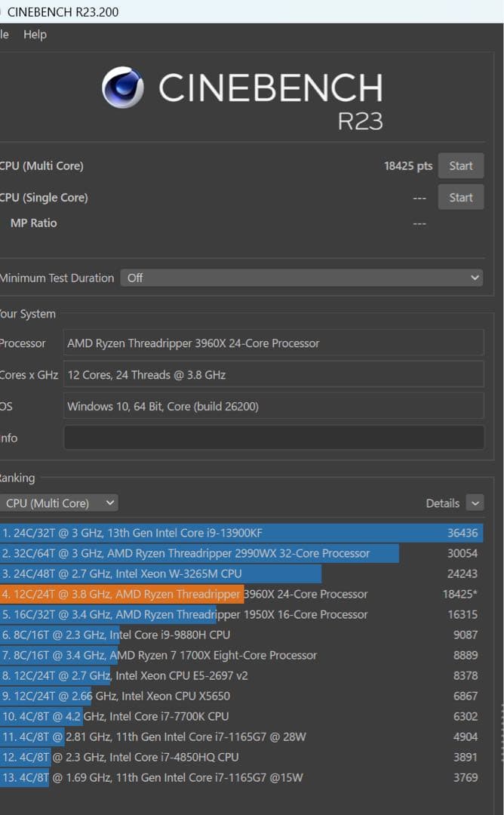504x815 pixels.
Task: Click inside the Info input field
Action: 275,437
